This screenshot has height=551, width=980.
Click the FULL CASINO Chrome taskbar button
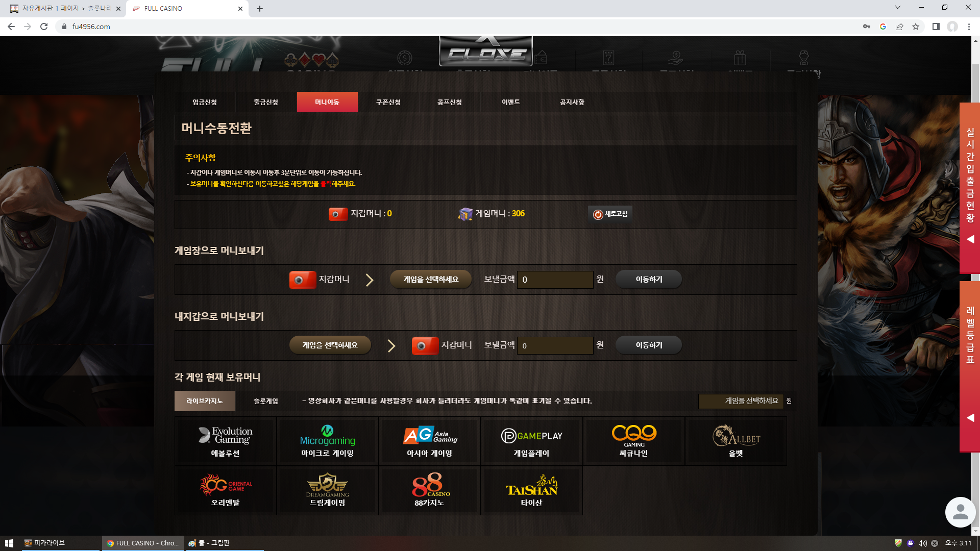coord(142,543)
